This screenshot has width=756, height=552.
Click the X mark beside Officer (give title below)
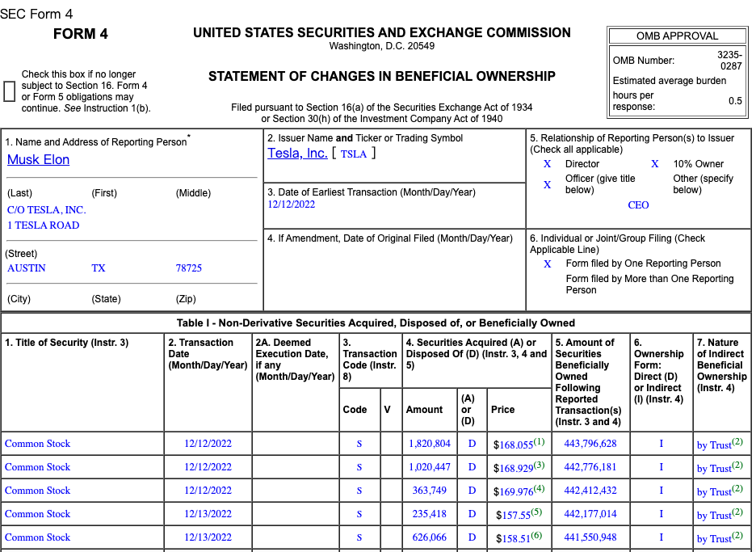point(548,185)
